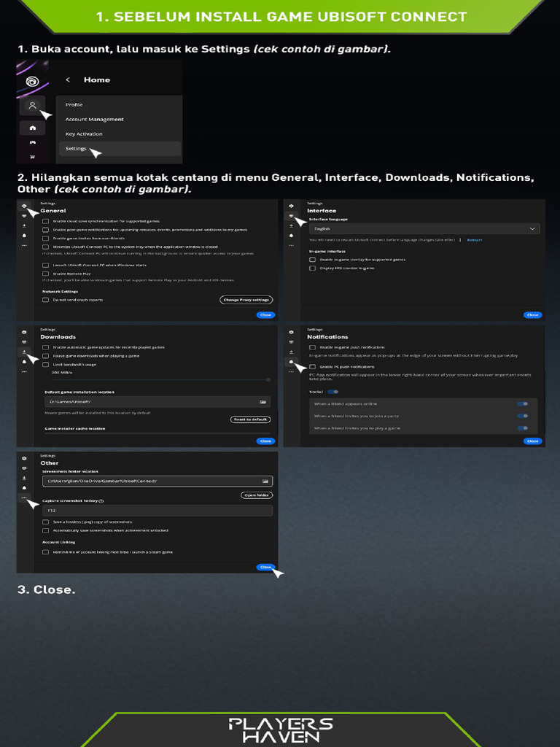Select bell icon in General settings panel

pyautogui.click(x=24, y=236)
